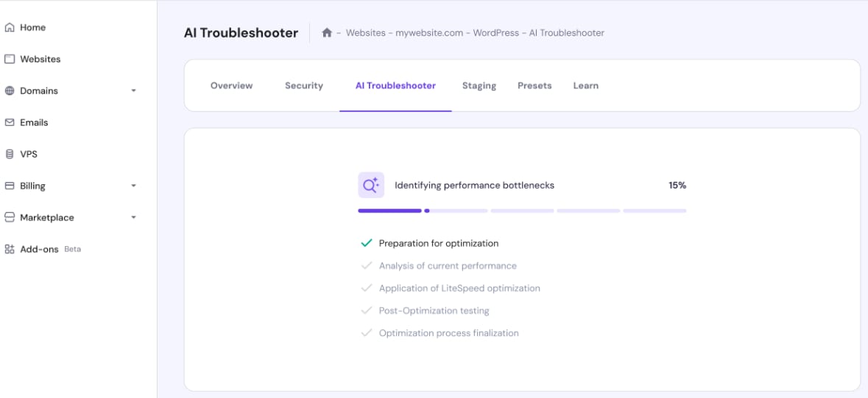Expand the Domains dropdown arrow
Screen dimensions: 868x398
[x=133, y=91]
